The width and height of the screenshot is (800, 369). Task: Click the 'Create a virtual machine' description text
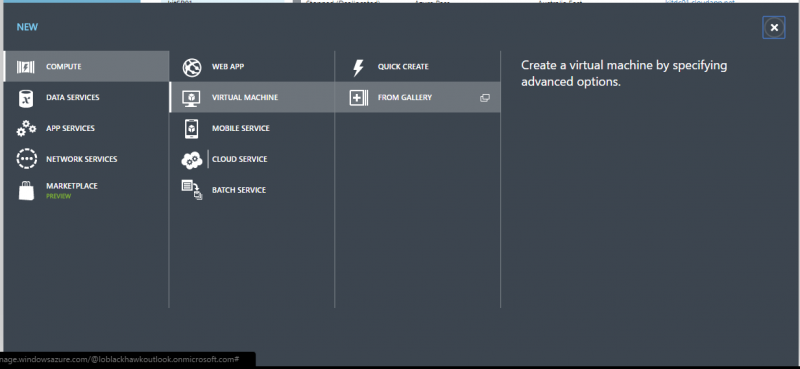point(624,73)
